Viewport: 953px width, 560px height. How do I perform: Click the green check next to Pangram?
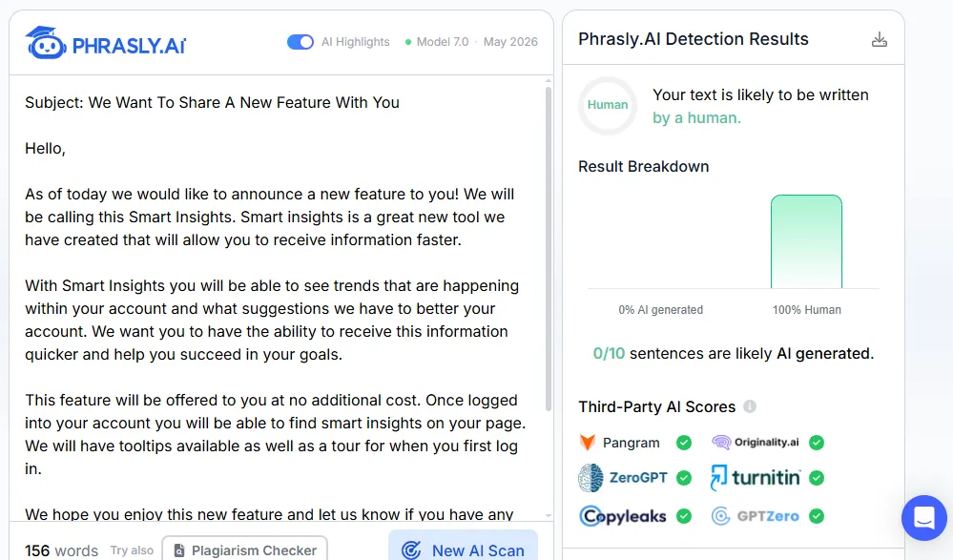684,443
